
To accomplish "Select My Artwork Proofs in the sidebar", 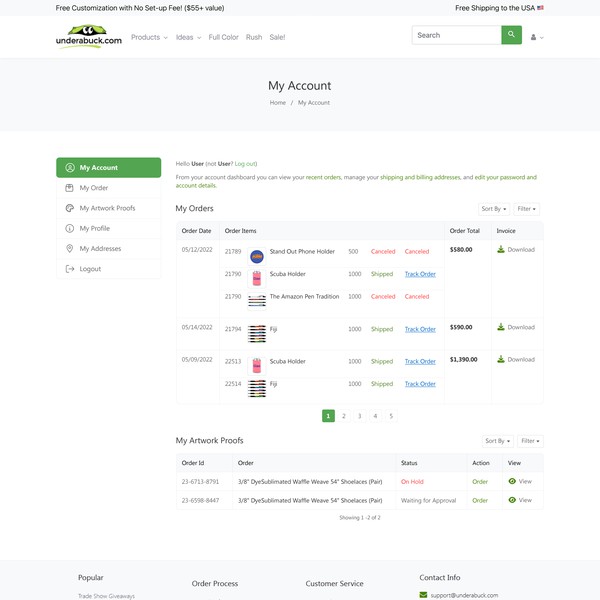I will [109, 208].
